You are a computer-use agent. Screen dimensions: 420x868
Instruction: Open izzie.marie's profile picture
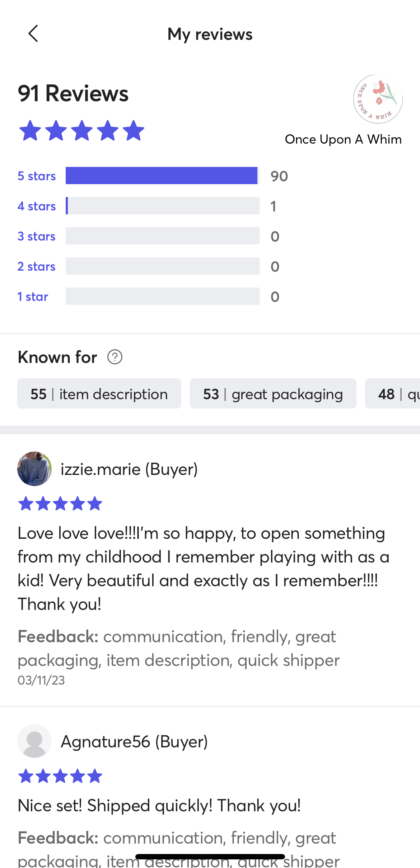tap(34, 469)
